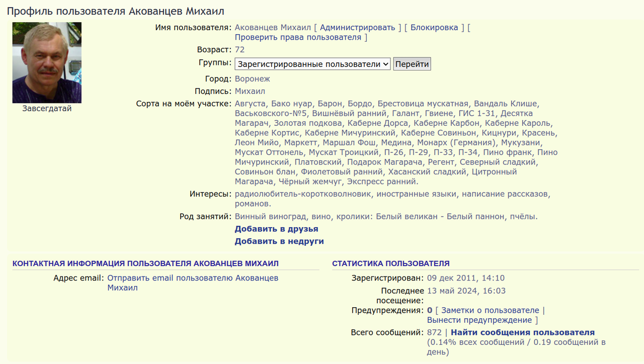This screenshot has width=644, height=364.
Task: Open Найти сообщения пользователя
Action: click(x=522, y=332)
